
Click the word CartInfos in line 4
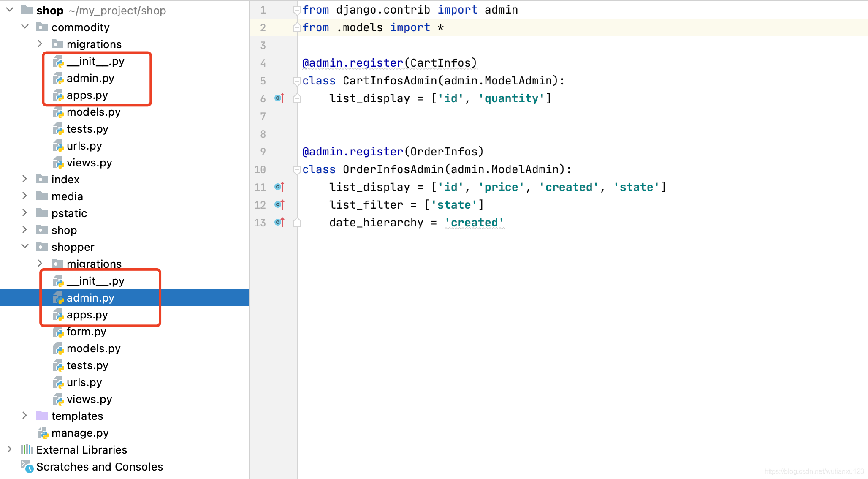(440, 63)
